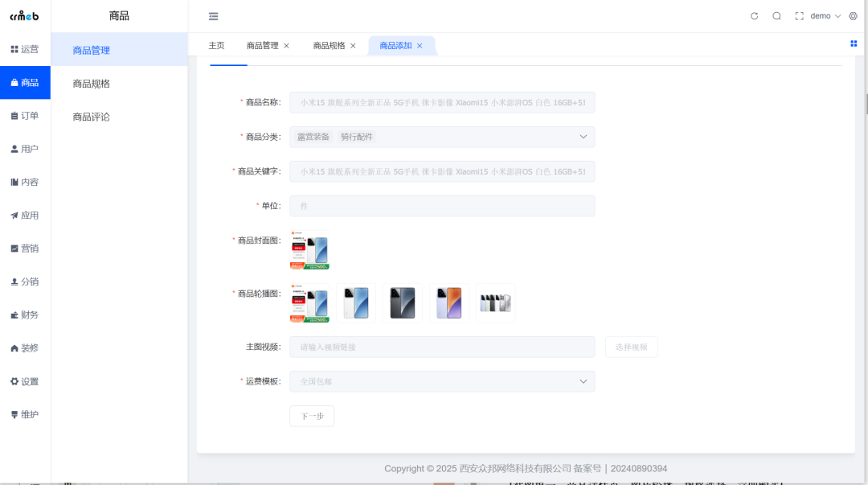Screen dimensions: 868x485
Task: Click the 下一步 button
Action: point(312,416)
